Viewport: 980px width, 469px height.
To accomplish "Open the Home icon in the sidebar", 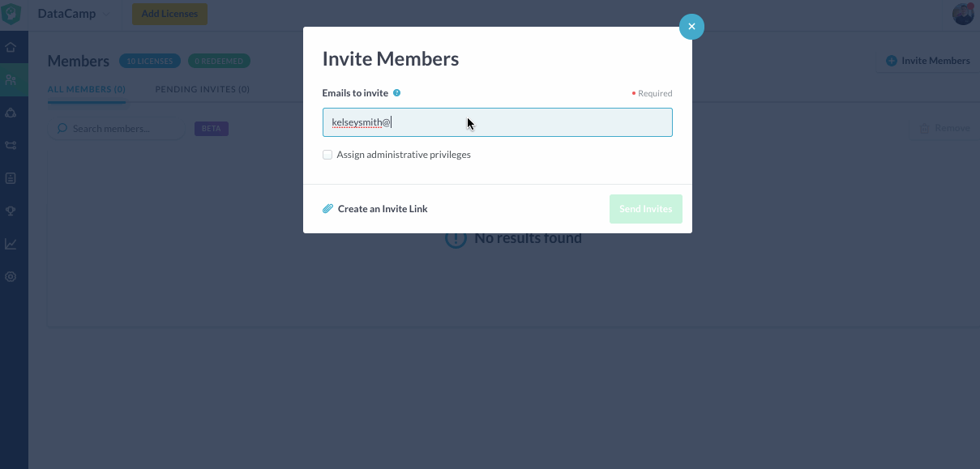I will click(x=11, y=47).
